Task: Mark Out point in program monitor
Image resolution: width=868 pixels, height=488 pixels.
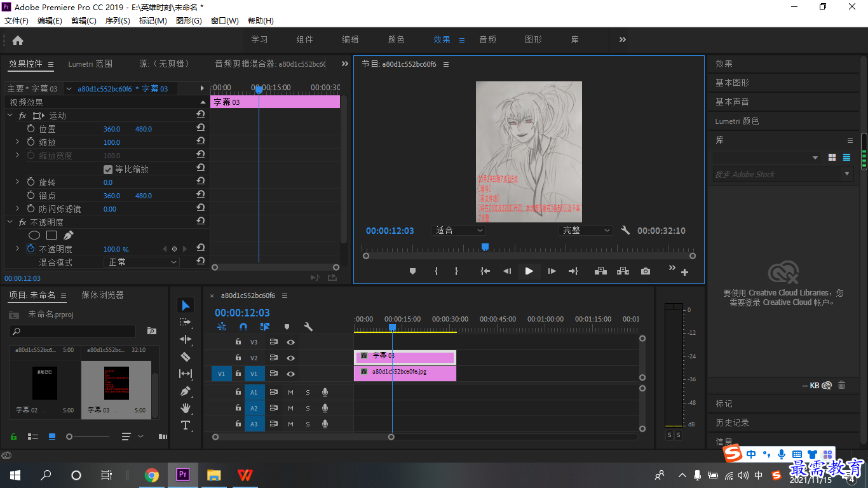Action: click(456, 271)
